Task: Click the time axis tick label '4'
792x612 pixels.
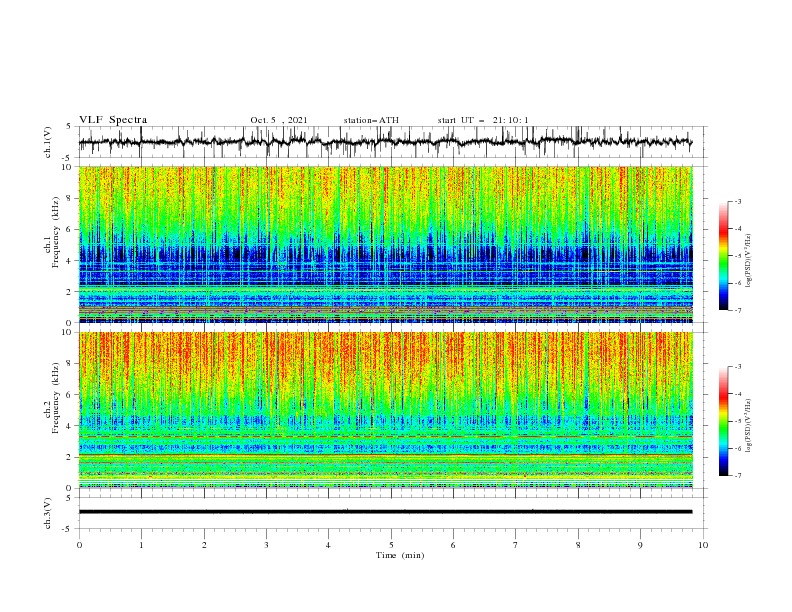Action: tap(328, 545)
